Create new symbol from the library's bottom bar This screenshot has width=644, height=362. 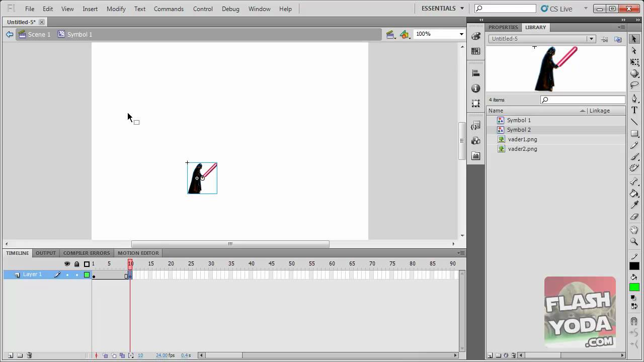click(x=490, y=355)
